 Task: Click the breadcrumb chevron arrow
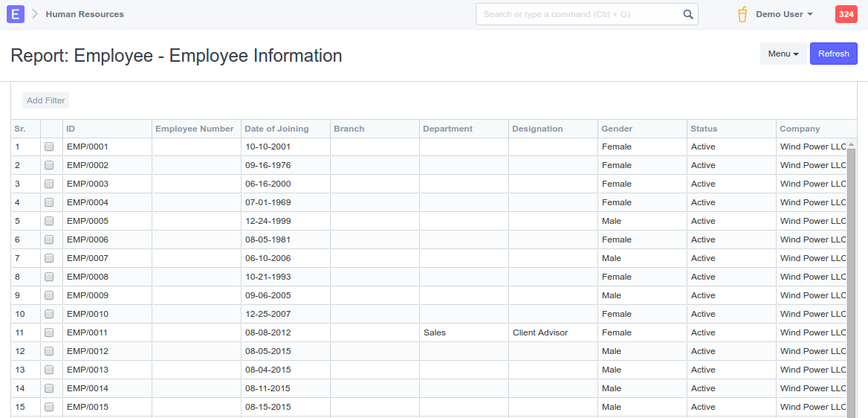[35, 14]
